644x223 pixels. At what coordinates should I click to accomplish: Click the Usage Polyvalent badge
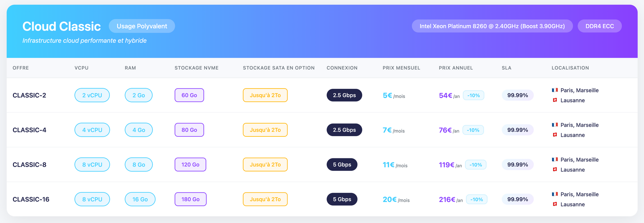click(142, 26)
